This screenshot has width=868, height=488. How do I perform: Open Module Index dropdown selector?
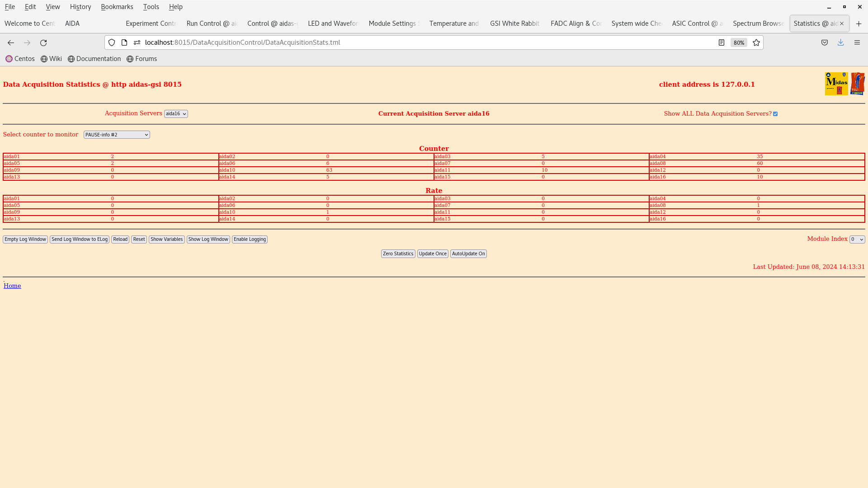(857, 239)
